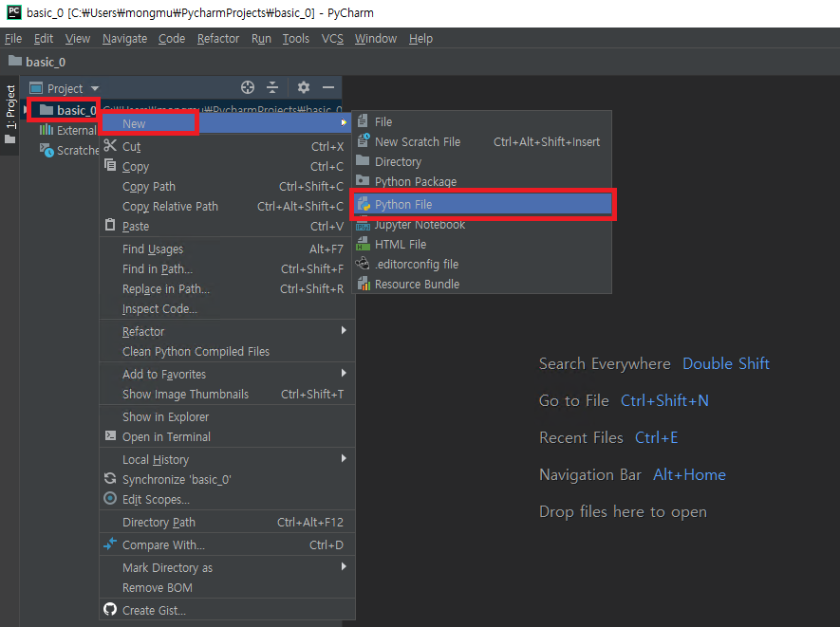Choose Clean Python Compiled Files
This screenshot has height=627, width=840.
227,351
